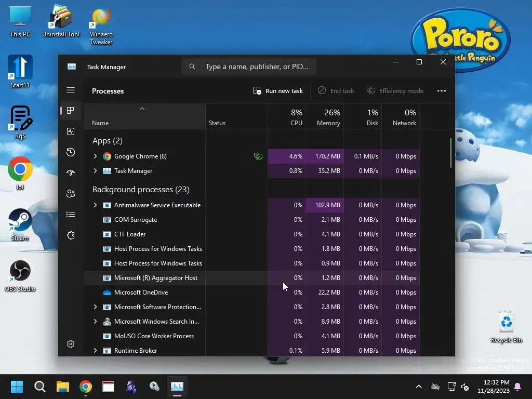The width and height of the screenshot is (532, 399).
Task: Show hidden system tray icons chevron
Action: tap(419, 387)
